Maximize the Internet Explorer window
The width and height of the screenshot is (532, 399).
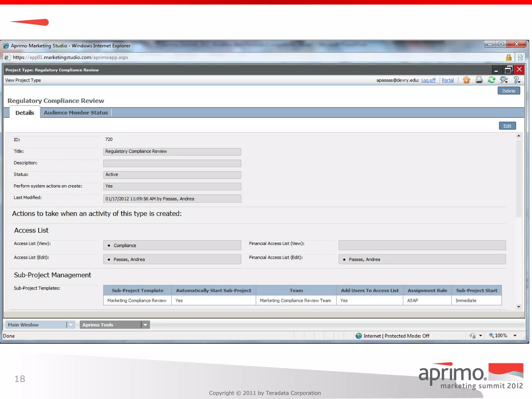tap(501, 44)
